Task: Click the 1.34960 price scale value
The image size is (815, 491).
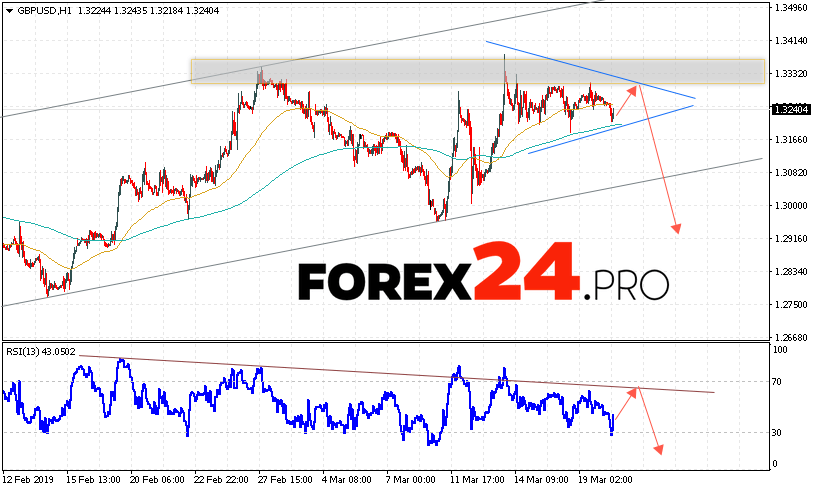Action: (791, 8)
